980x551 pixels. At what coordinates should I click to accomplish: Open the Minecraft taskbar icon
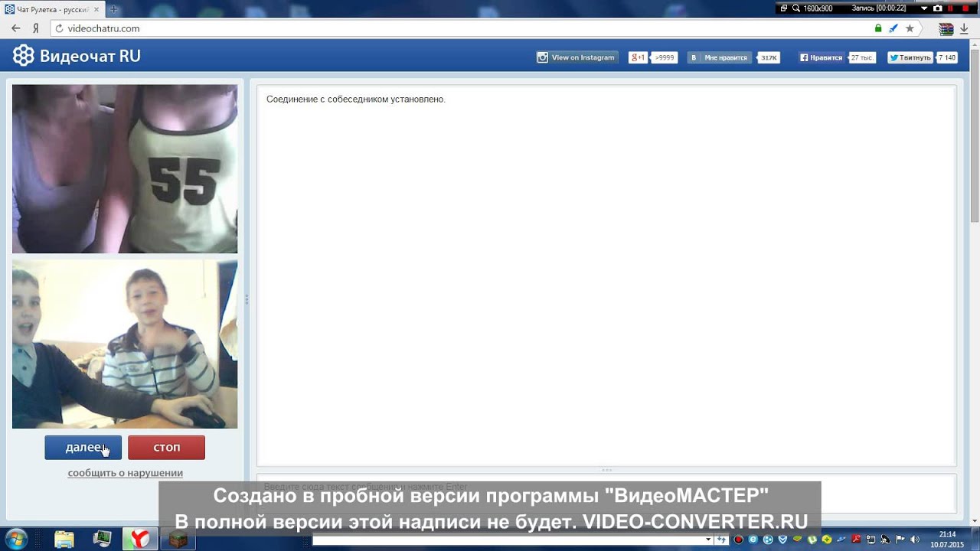[178, 539]
